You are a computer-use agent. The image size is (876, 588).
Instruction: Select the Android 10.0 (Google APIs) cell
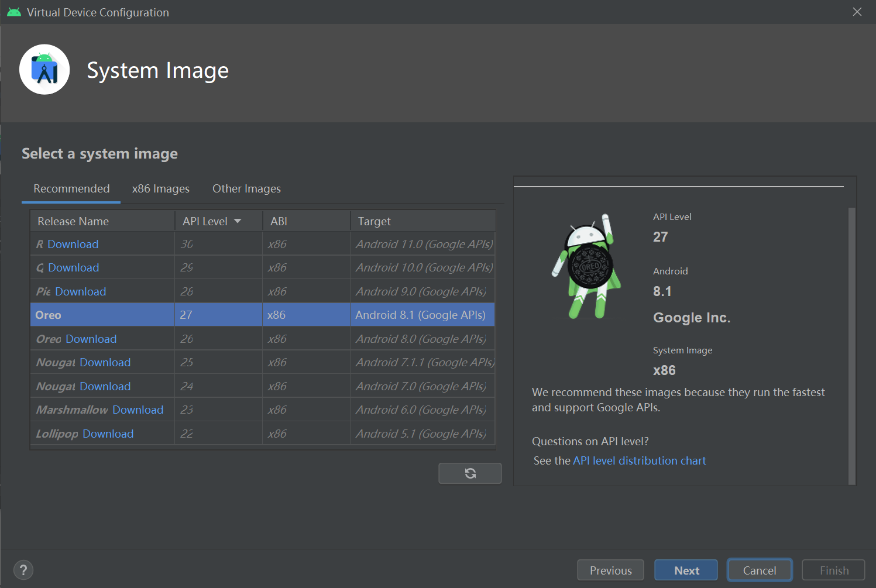(x=422, y=267)
